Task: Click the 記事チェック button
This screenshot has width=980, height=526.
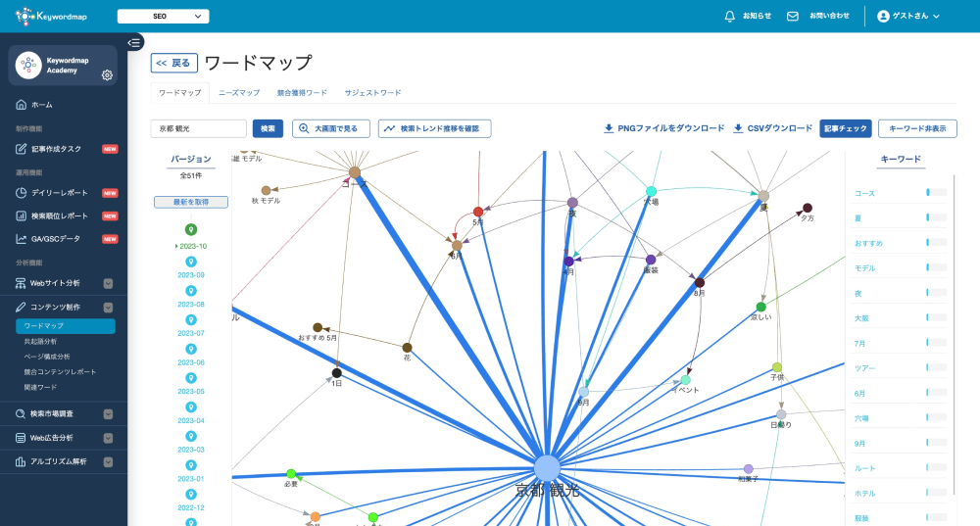Action: pyautogui.click(x=845, y=128)
